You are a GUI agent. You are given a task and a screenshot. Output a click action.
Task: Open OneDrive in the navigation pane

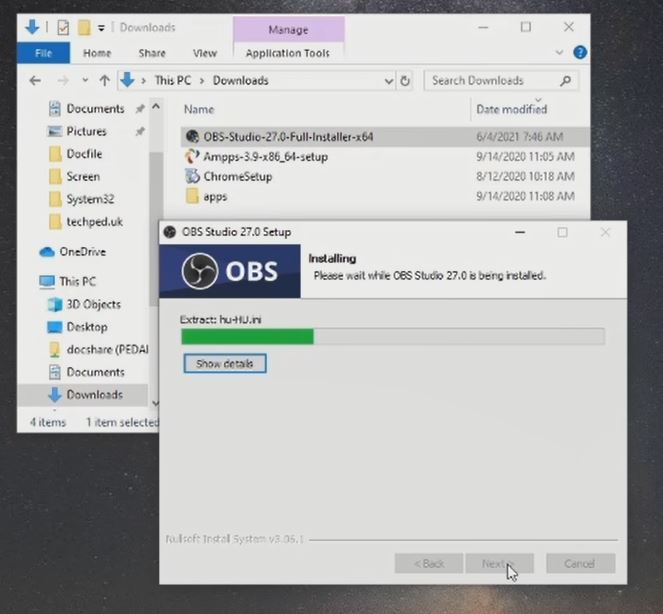click(81, 252)
